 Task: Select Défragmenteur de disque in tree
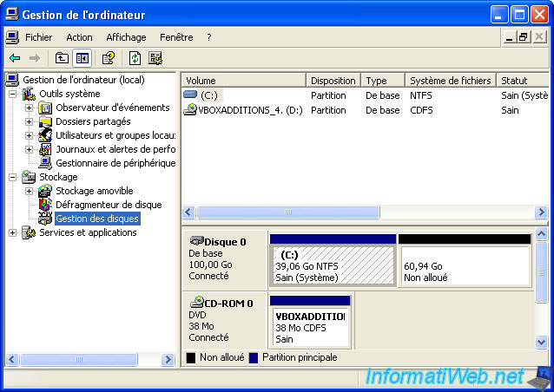(x=109, y=205)
